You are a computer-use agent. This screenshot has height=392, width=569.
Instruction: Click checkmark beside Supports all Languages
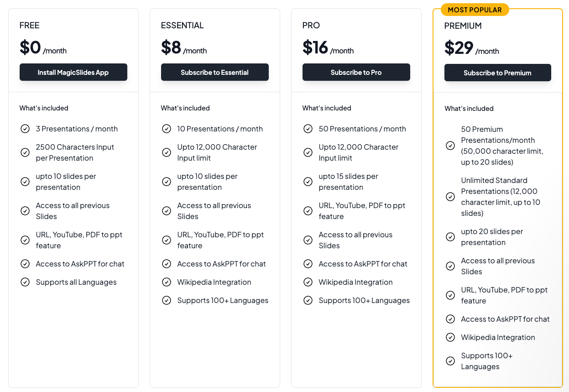tap(25, 282)
